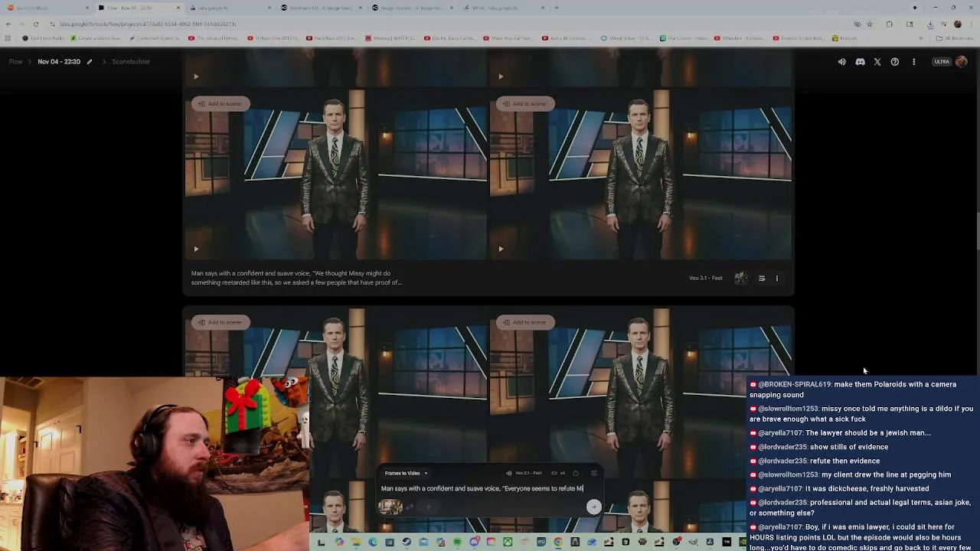Reuse prompt icon beside the Veo 3.1 label
Viewport: 980px width, 551px height.
tap(762, 279)
